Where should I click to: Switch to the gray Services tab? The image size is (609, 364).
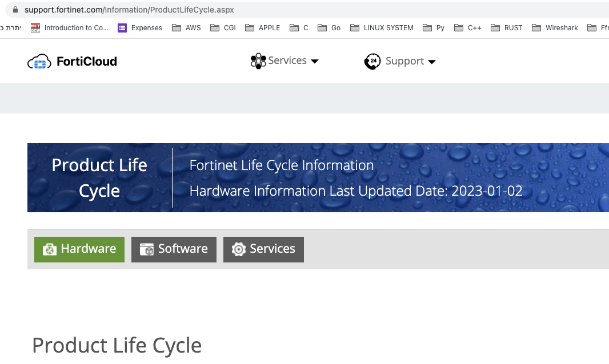(263, 249)
